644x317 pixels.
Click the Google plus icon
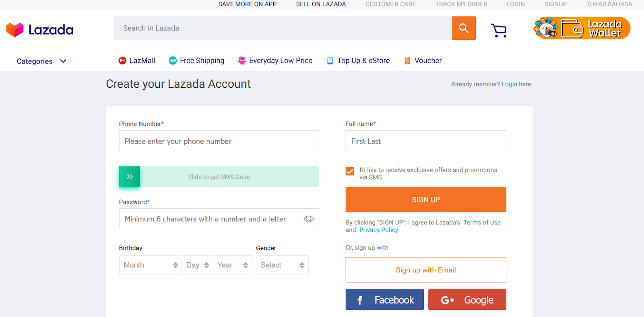pos(448,300)
